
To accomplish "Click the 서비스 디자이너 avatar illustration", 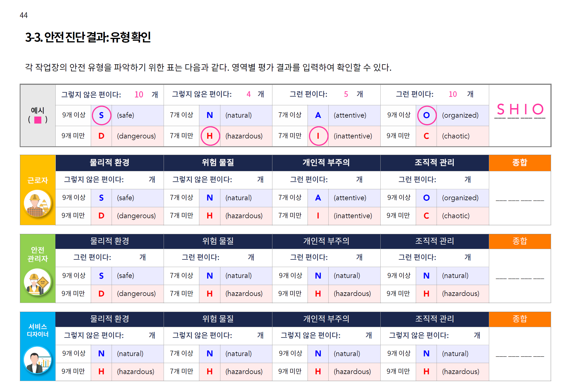I will pyautogui.click(x=37, y=360).
